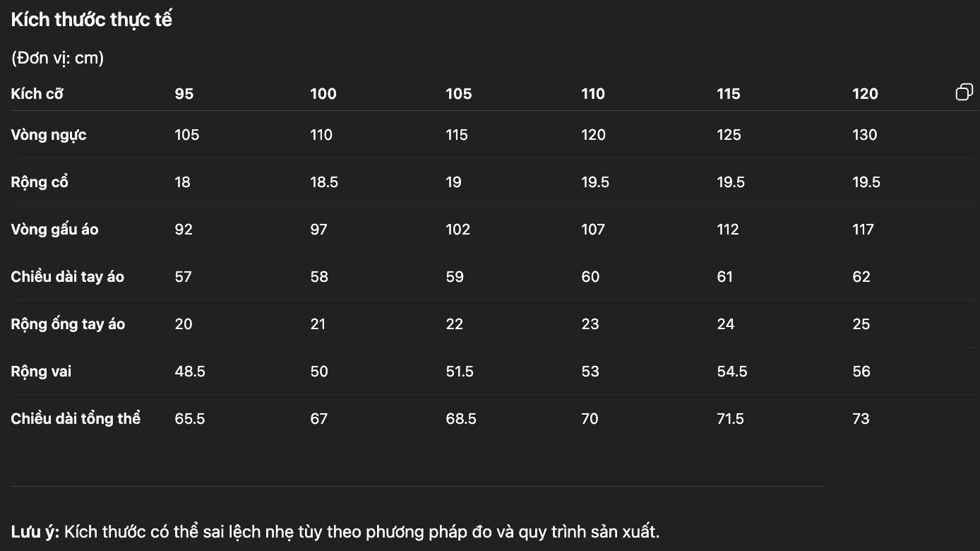
Task: Click the 24 sleeve opening width value
Action: coord(726,324)
